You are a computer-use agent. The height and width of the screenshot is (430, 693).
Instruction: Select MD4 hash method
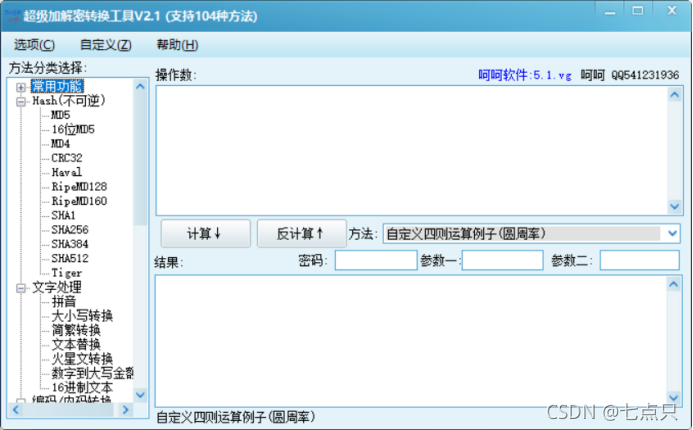click(61, 144)
